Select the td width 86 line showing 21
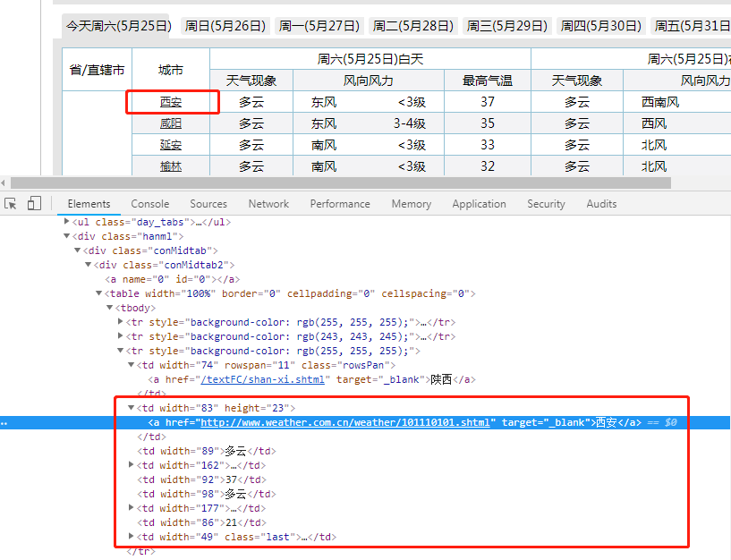Image resolution: width=731 pixels, height=560 pixels. (201, 522)
